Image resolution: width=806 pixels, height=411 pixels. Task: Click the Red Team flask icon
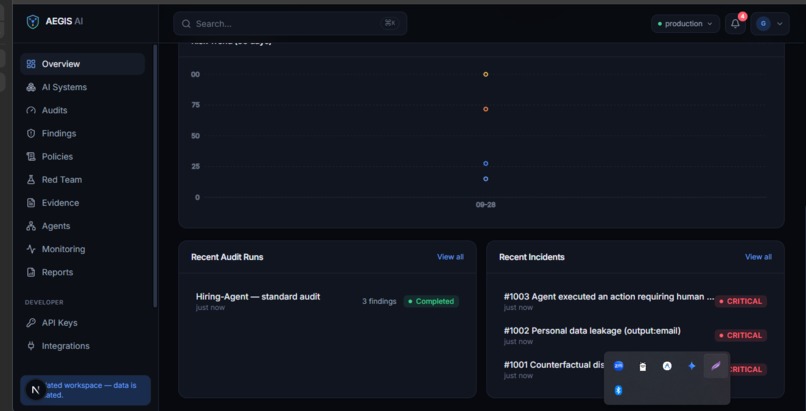pyautogui.click(x=31, y=180)
